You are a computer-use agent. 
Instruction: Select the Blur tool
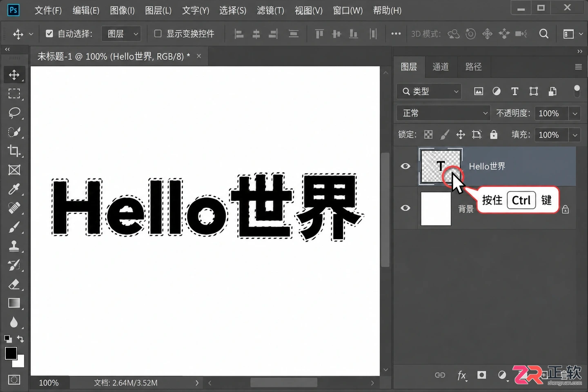[x=14, y=322]
